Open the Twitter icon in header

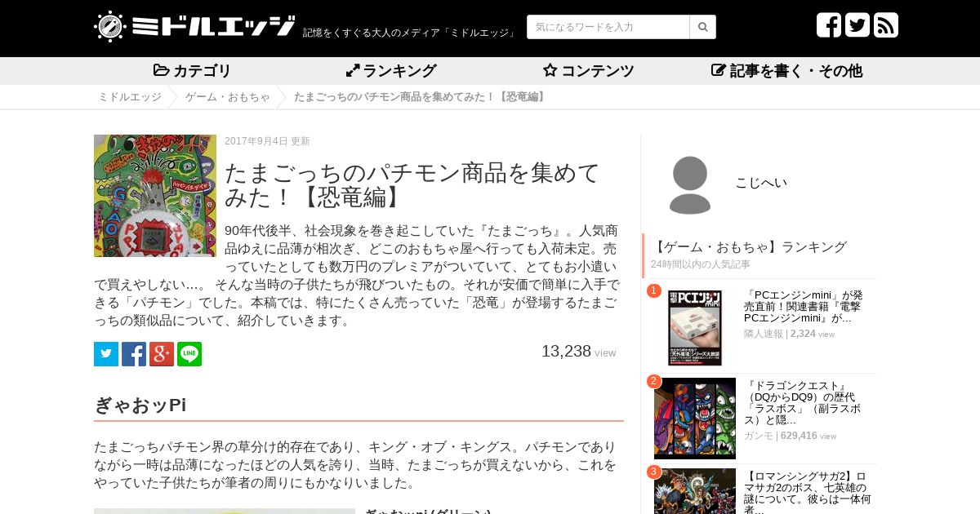point(857,25)
